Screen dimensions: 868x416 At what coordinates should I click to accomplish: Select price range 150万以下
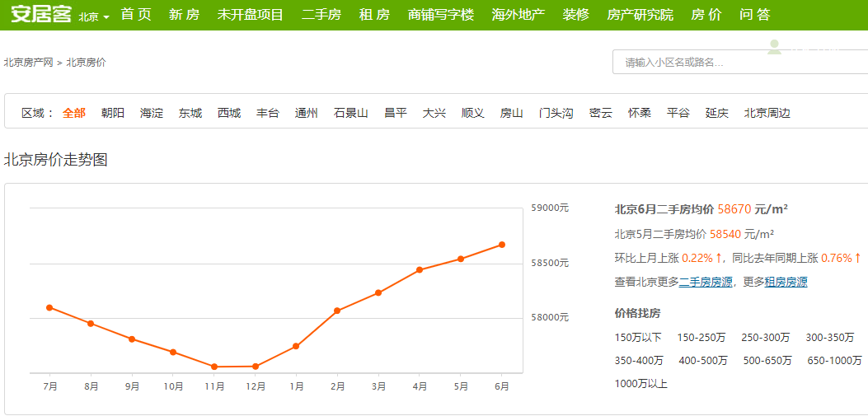click(x=638, y=338)
